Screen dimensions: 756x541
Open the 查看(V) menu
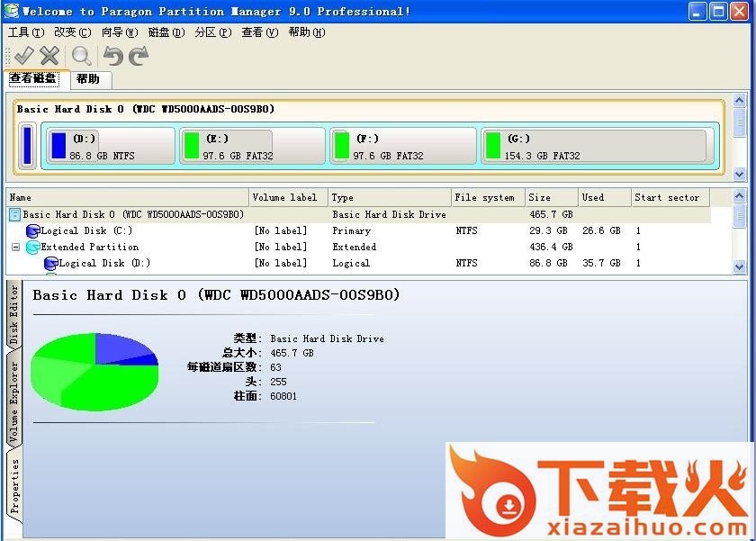coord(260,32)
